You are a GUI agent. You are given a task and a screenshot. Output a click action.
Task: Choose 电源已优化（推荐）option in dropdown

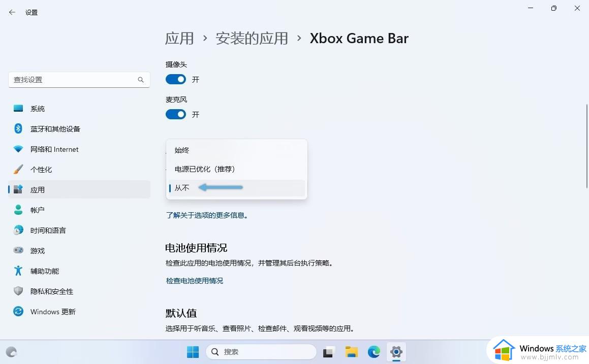coord(237,169)
